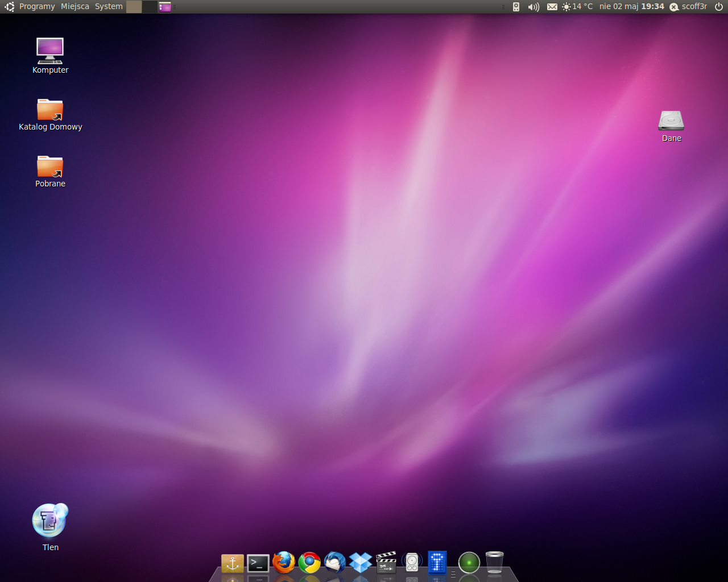Viewport: 728px width, 582px height.
Task: Switch to the second workspace in pager
Action: 150,7
